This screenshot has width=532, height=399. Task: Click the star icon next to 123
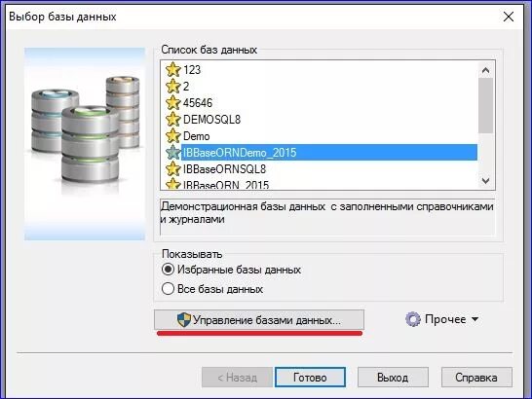click(x=173, y=69)
